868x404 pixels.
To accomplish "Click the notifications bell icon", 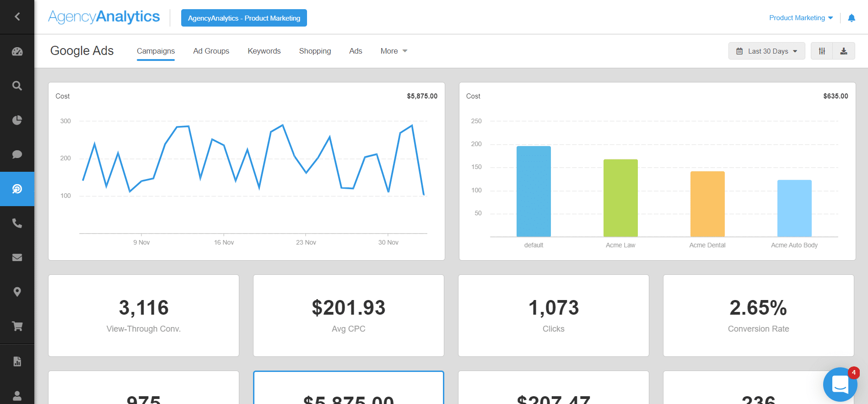I will pyautogui.click(x=851, y=18).
